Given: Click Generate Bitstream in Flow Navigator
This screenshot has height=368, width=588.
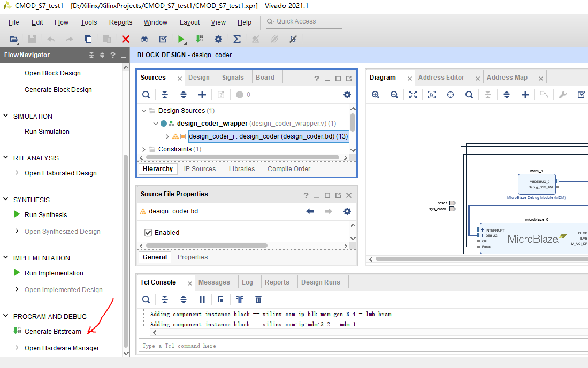Looking at the screenshot, I should coord(53,332).
